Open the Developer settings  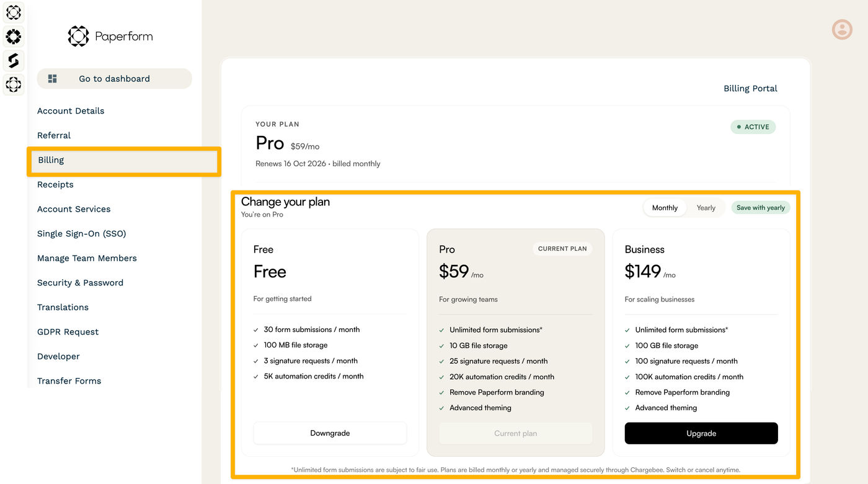[58, 356]
